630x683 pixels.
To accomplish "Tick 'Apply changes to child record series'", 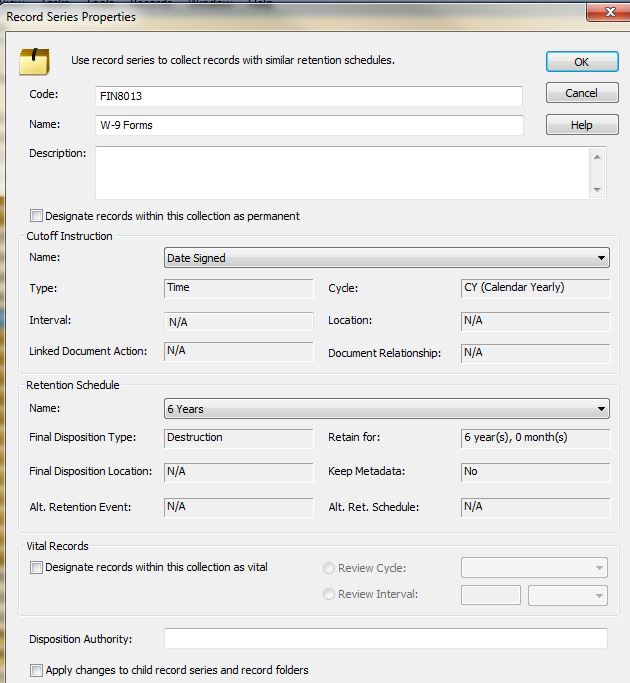I will tap(37, 670).
